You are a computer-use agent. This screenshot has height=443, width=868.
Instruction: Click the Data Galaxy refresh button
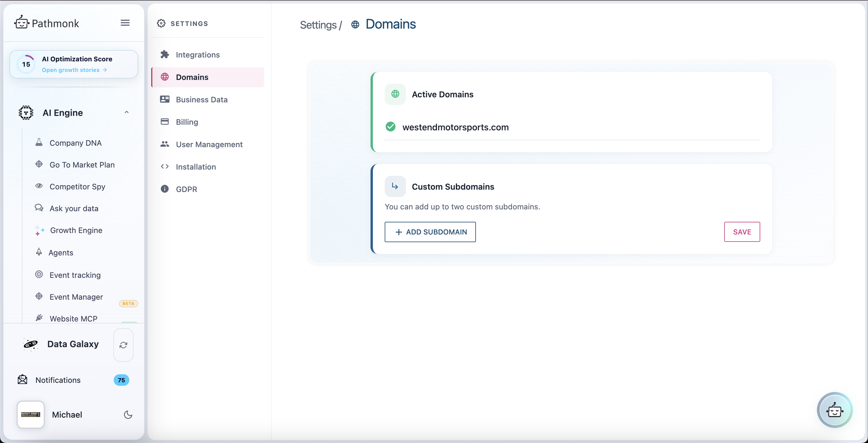[x=123, y=345]
